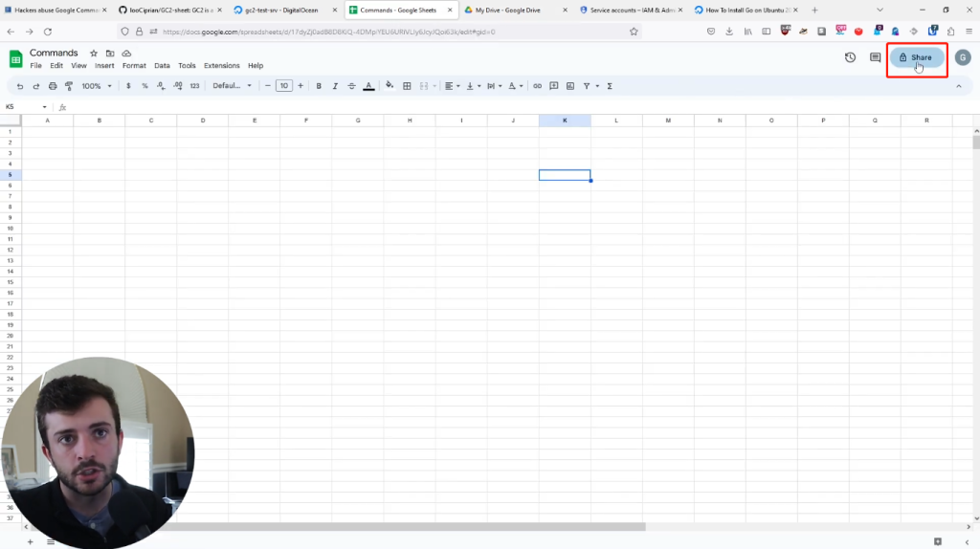Open the Data menu
The height and width of the screenshot is (549, 980).
[162, 66]
